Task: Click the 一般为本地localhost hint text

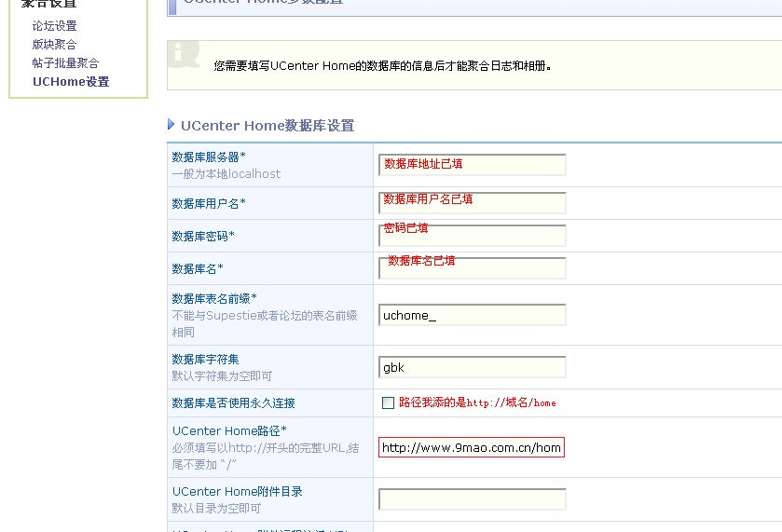Action: tap(226, 174)
